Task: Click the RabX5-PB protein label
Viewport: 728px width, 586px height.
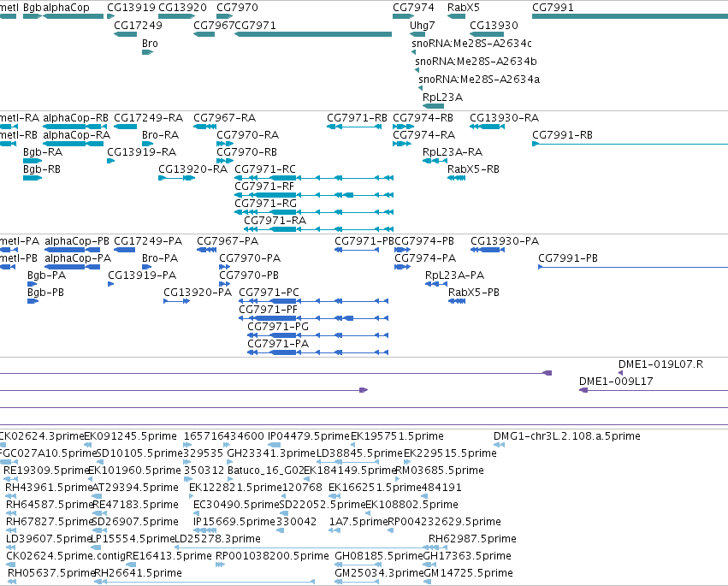Action: (474, 293)
